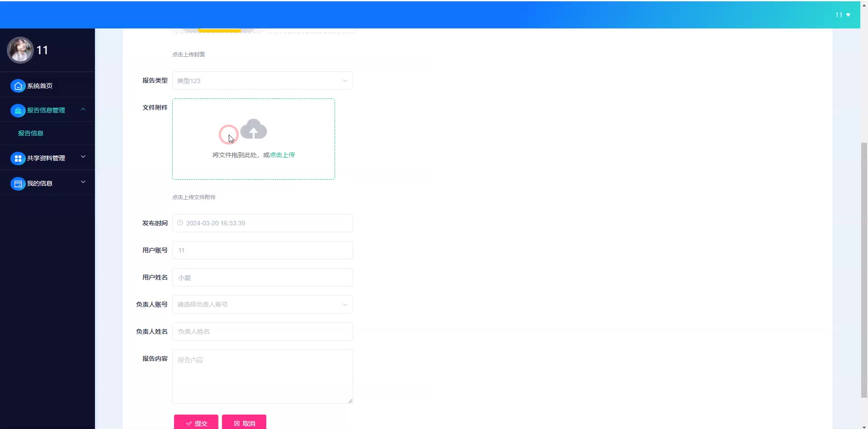The height and width of the screenshot is (429, 868).
Task: Open the 系统首页 home icon
Action: click(18, 86)
